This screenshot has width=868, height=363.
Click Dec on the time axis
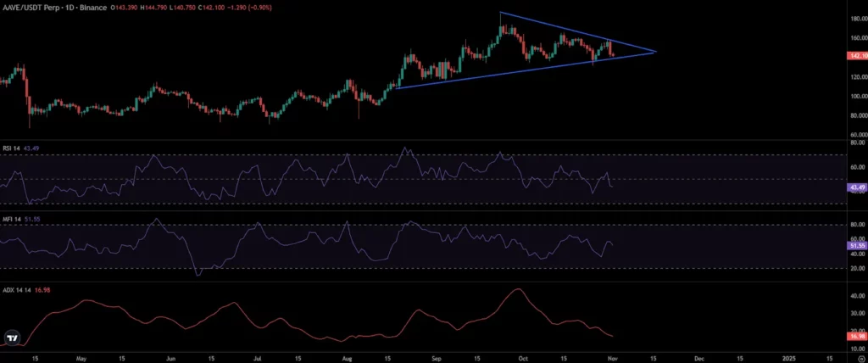[698, 358]
